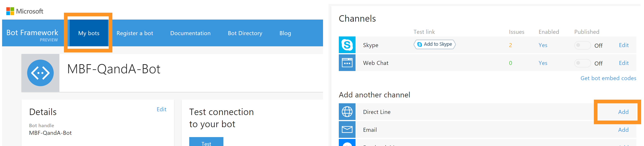Click the Test link column header

(424, 32)
